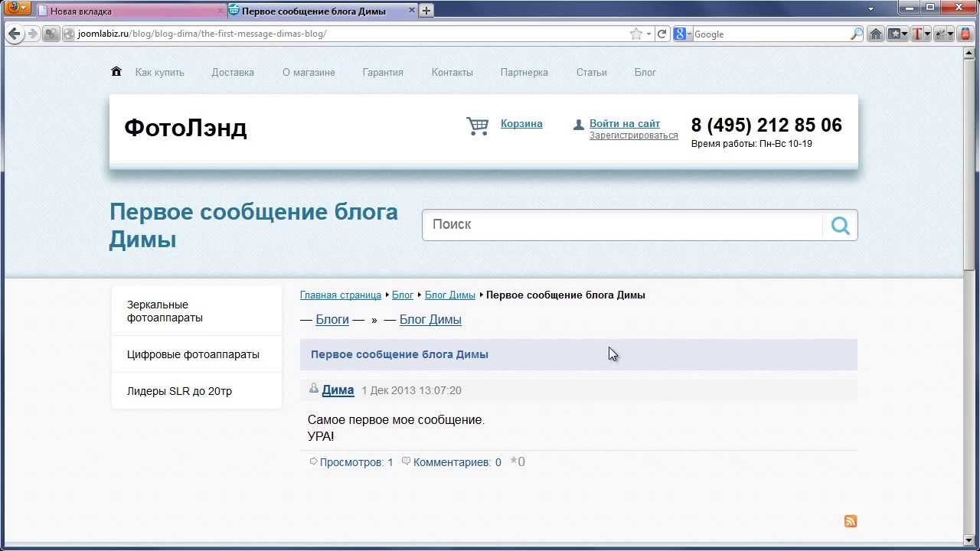
Task: Click the Блоги link below breadcrumbs
Action: [332, 319]
